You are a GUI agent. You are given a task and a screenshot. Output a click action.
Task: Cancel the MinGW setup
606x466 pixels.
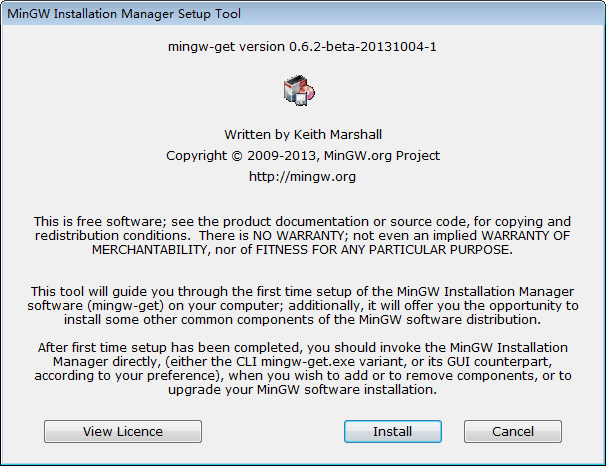pyautogui.click(x=512, y=432)
